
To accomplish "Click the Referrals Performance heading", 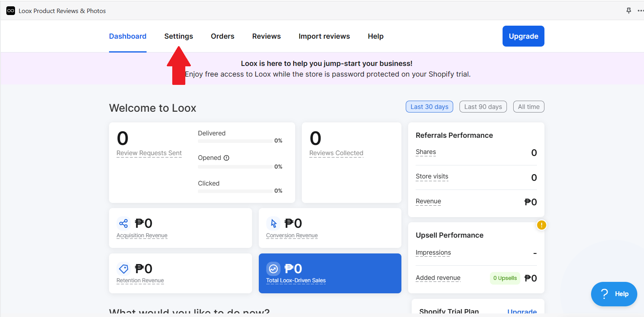I will (454, 135).
